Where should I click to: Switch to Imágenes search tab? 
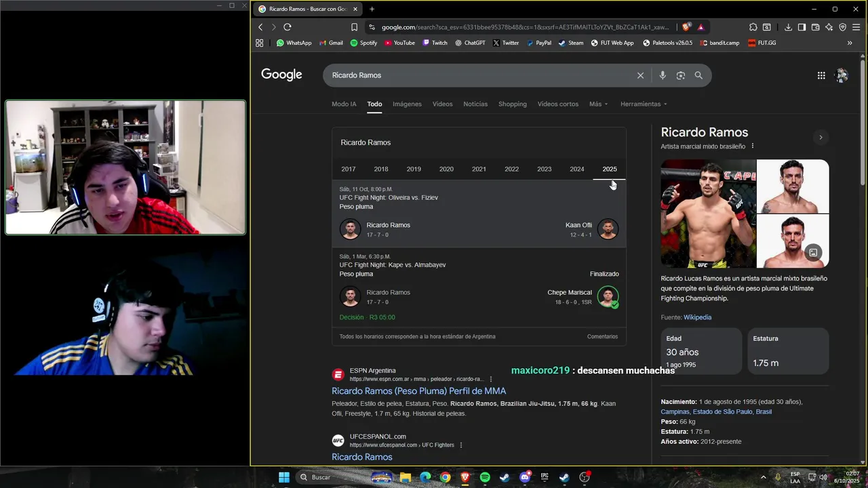coord(407,104)
